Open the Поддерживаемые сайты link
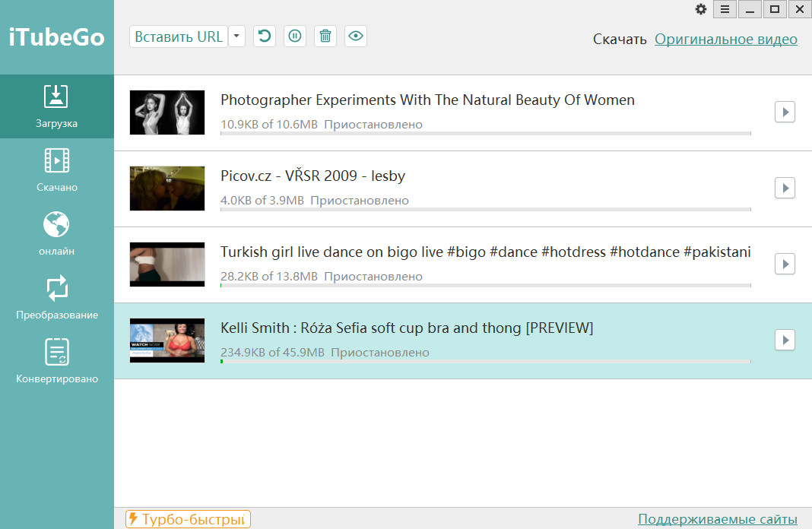The width and height of the screenshot is (812, 529). pos(717,519)
